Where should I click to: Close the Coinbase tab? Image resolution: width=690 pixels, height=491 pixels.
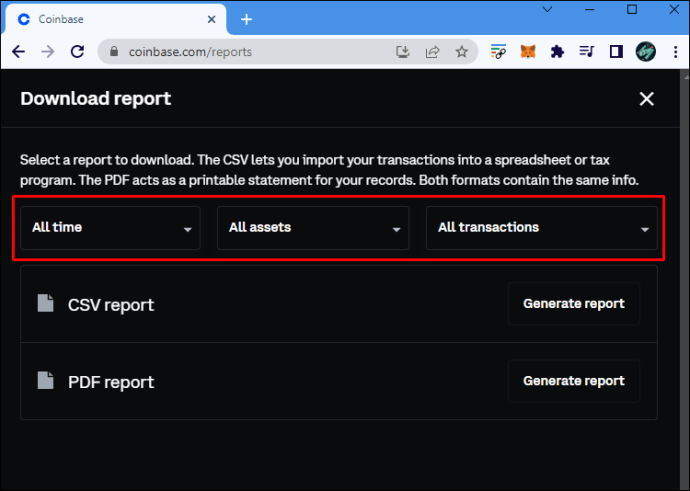tap(212, 19)
